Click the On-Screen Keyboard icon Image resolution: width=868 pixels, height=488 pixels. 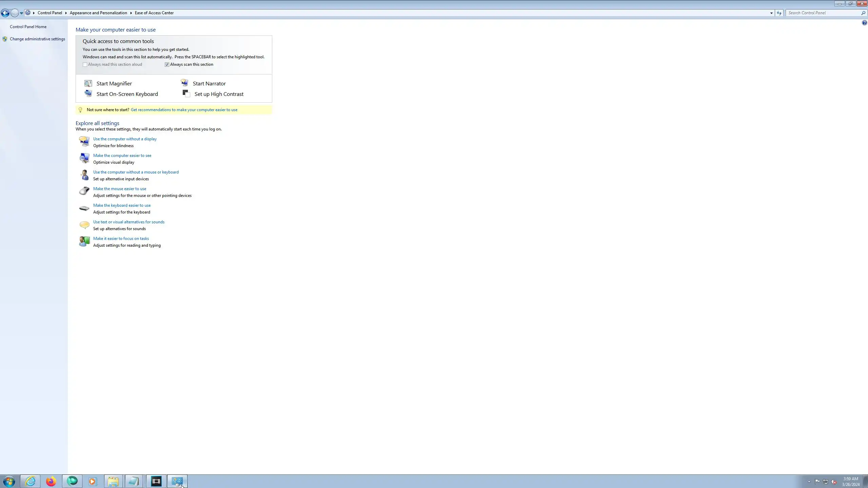pos(88,94)
